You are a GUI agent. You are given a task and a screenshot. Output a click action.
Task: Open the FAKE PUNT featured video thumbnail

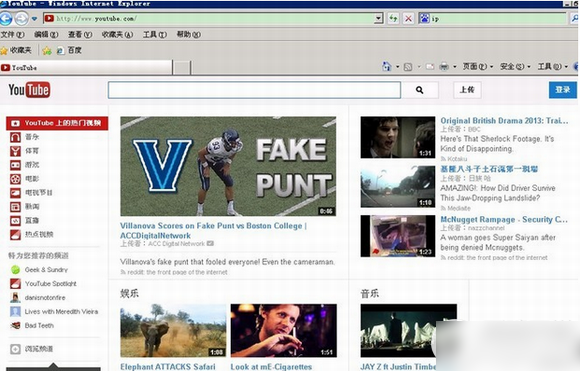pyautogui.click(x=228, y=166)
